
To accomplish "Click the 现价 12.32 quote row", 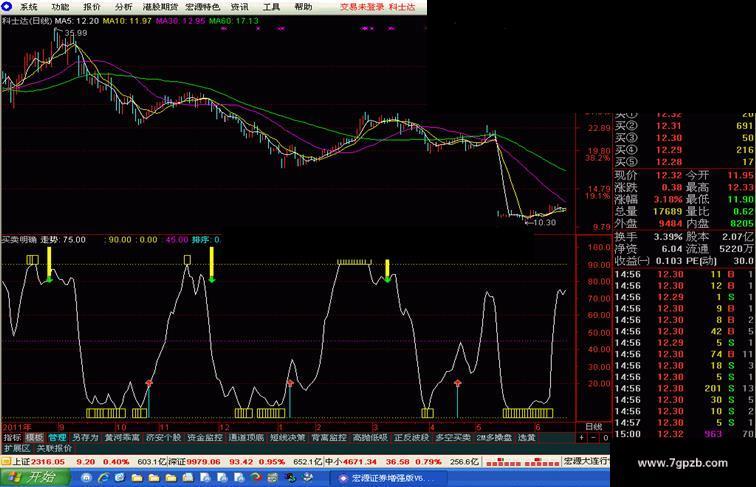I will point(648,176).
